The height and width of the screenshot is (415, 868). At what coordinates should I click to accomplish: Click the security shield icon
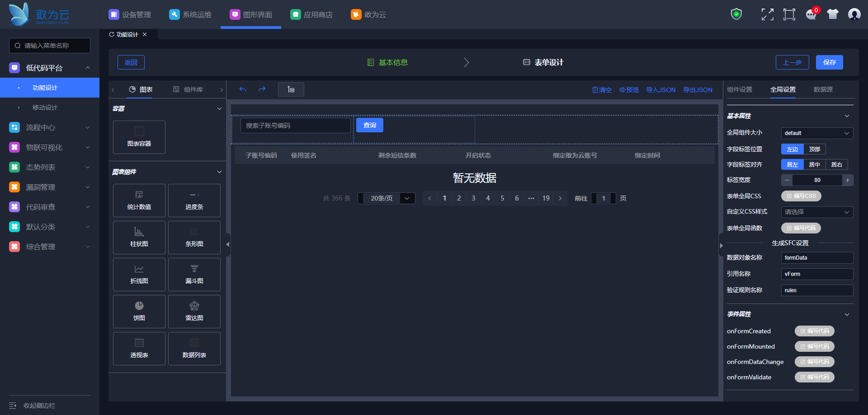736,14
